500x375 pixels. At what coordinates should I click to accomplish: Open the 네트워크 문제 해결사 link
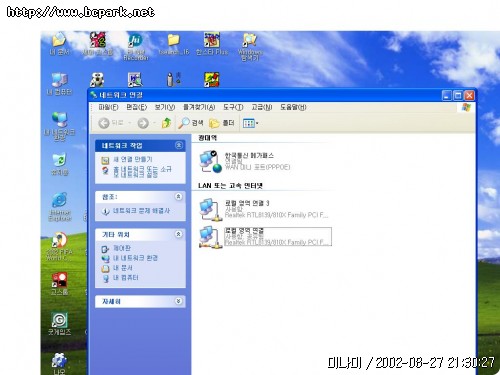click(x=136, y=211)
